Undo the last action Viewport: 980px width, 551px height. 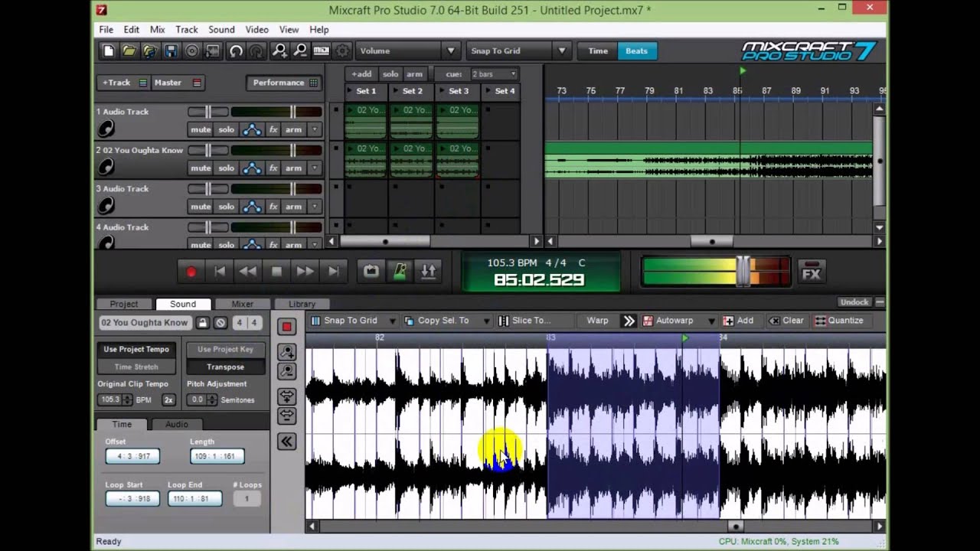point(236,51)
